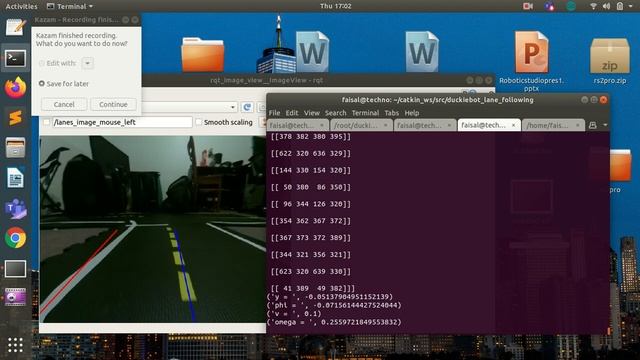Open the rqt monitor icon in dock

click(15, 269)
